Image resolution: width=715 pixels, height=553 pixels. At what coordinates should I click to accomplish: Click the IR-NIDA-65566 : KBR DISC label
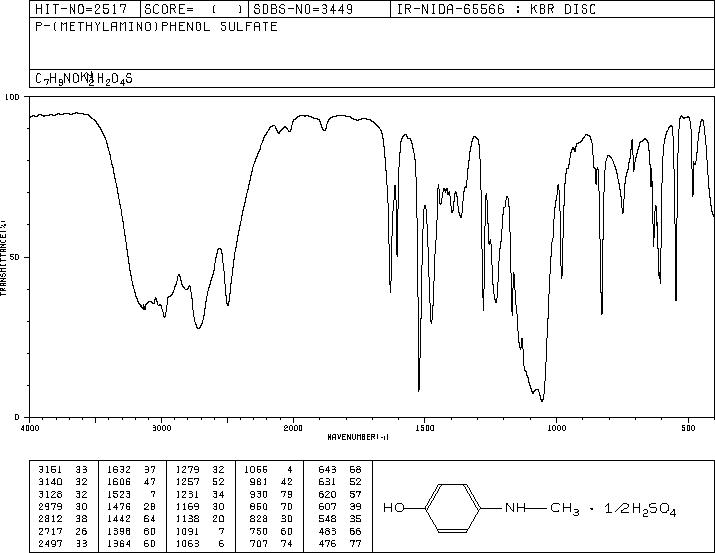click(x=496, y=9)
